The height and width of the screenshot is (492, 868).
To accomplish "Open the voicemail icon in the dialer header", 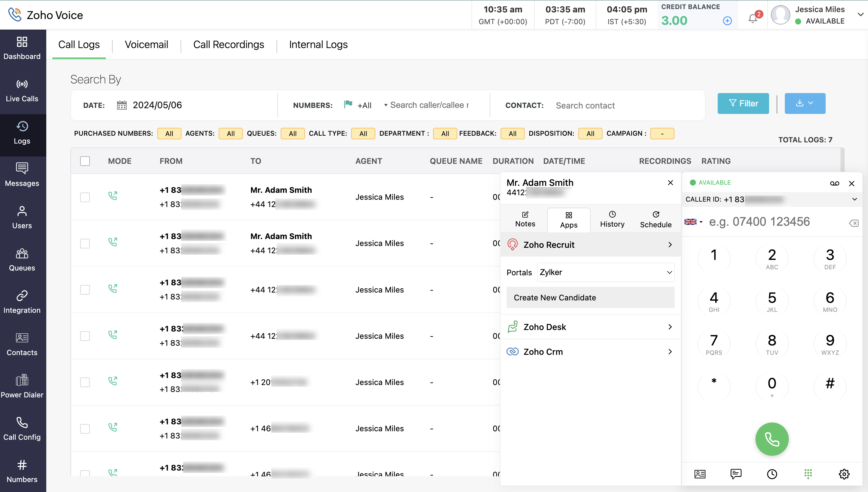I will 834,183.
